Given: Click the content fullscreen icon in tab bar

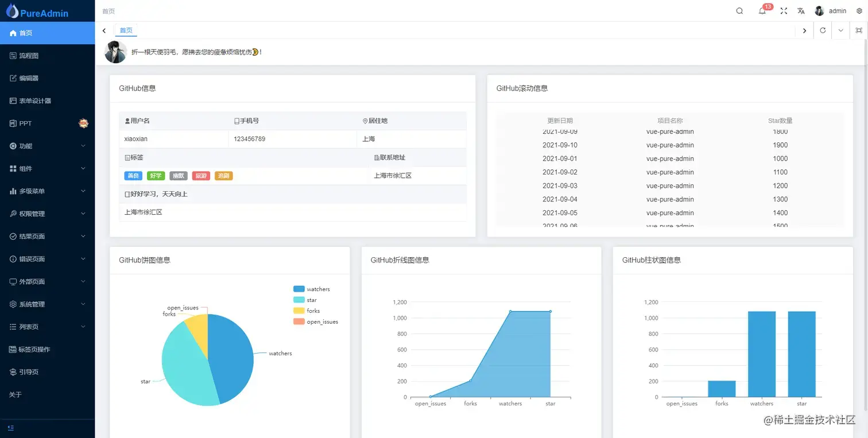Looking at the screenshot, I should [859, 30].
